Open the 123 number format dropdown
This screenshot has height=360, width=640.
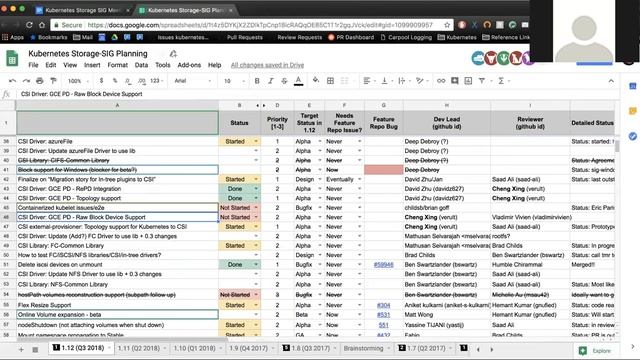pos(157,81)
